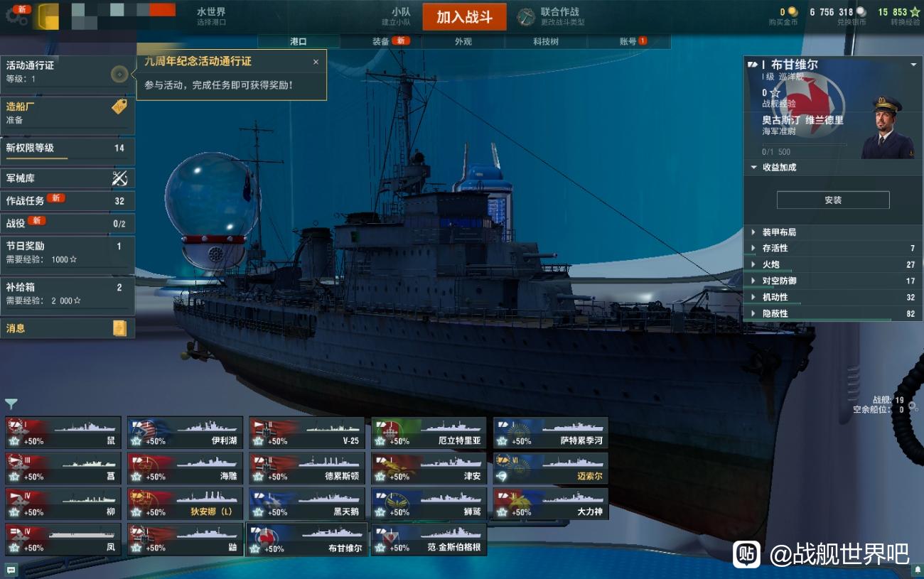Image resolution: width=924 pixels, height=579 pixels.
Task: Select the 范·金斯伯格根 ship card
Action: pos(429,539)
